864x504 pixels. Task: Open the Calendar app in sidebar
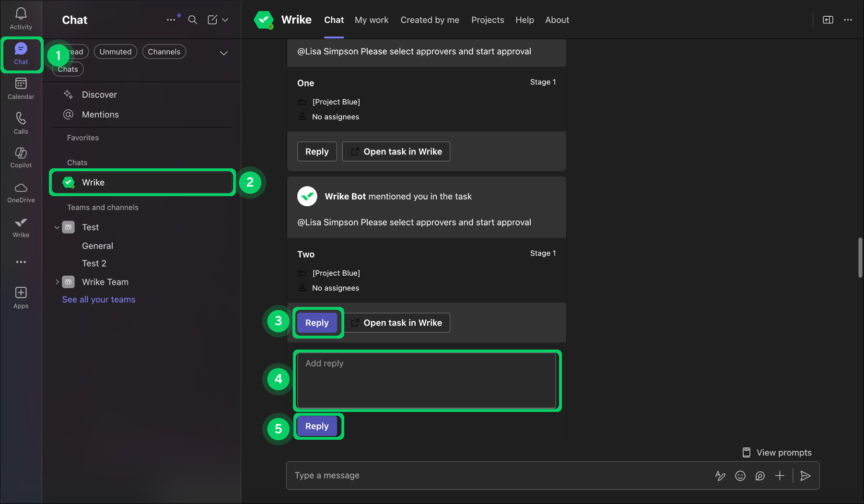pos(21,88)
